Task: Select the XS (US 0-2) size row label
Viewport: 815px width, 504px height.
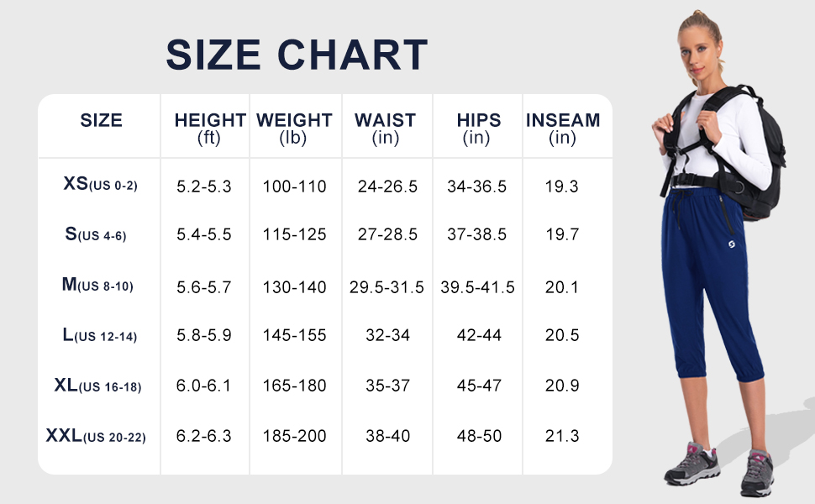Action: (x=100, y=184)
